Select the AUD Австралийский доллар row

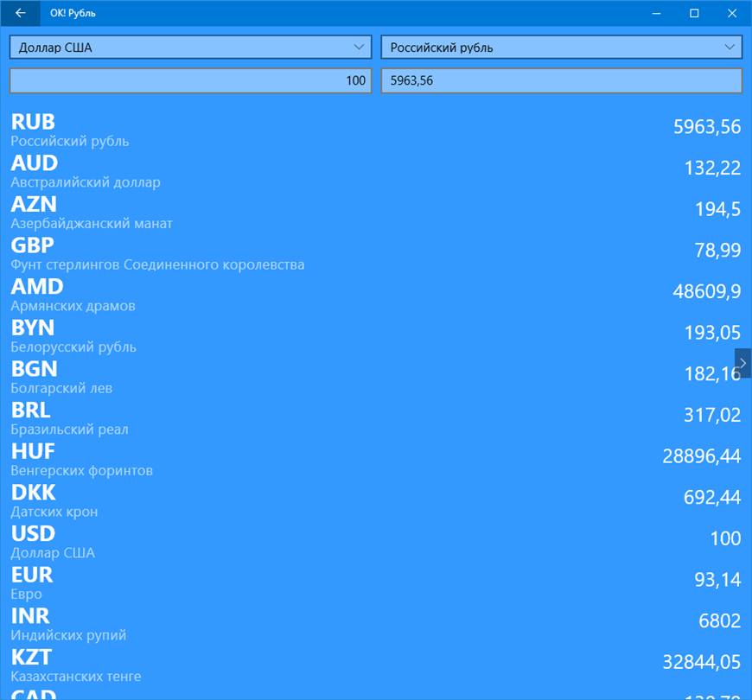point(376,170)
